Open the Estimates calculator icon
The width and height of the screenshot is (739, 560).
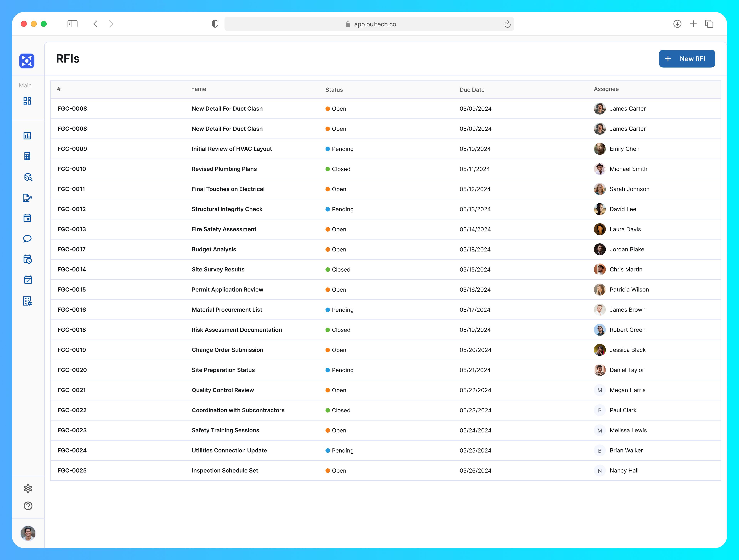[x=27, y=156]
